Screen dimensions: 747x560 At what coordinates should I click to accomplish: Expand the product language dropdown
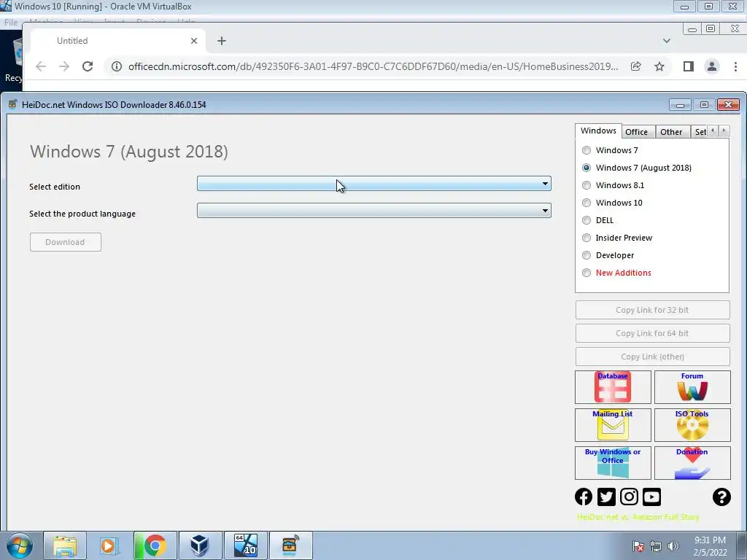click(374, 211)
